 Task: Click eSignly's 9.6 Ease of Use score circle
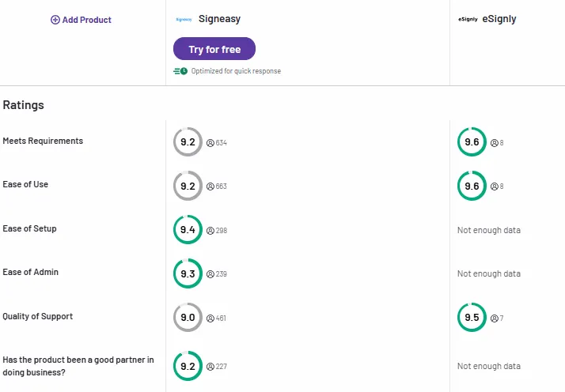(x=472, y=186)
